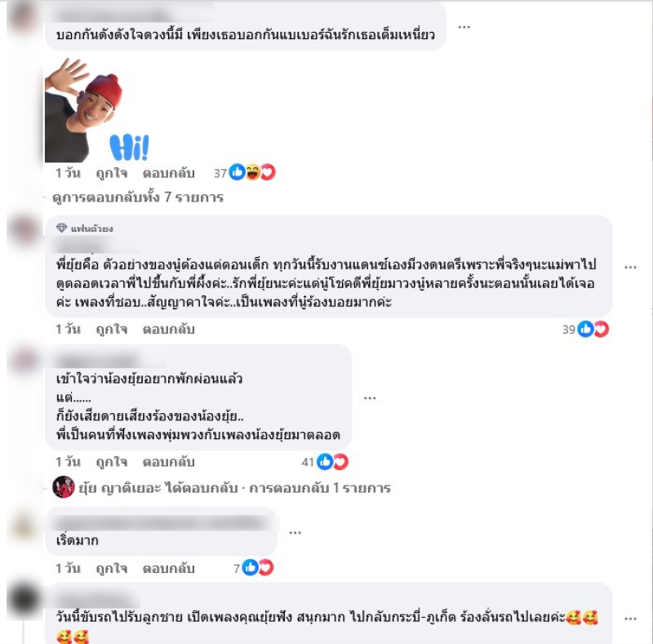
Task: Click the waving avatar Hi sticker
Action: (97, 110)
